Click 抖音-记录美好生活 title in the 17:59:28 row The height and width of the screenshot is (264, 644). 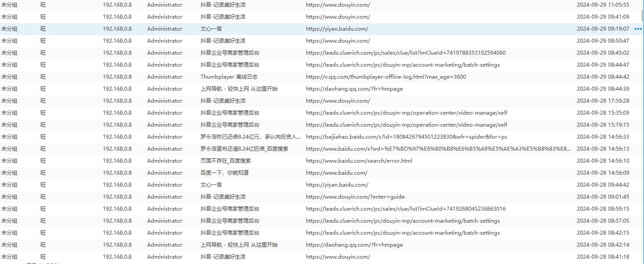pyautogui.click(x=223, y=101)
